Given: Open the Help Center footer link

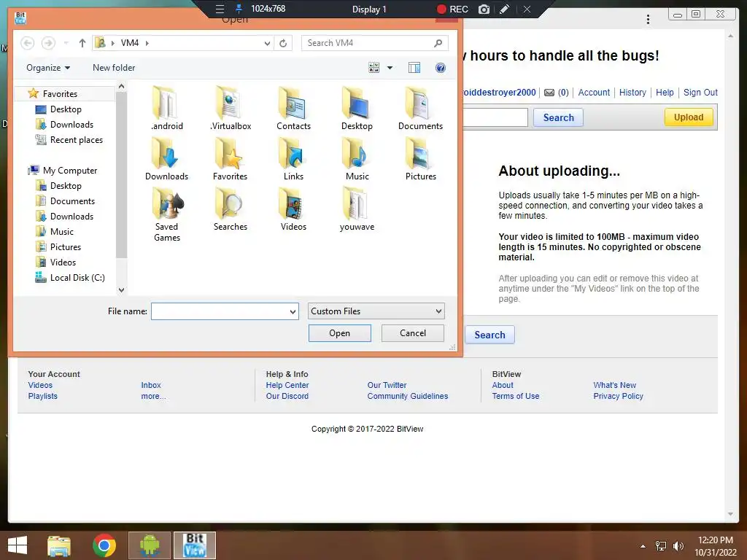Looking at the screenshot, I should pos(287,385).
